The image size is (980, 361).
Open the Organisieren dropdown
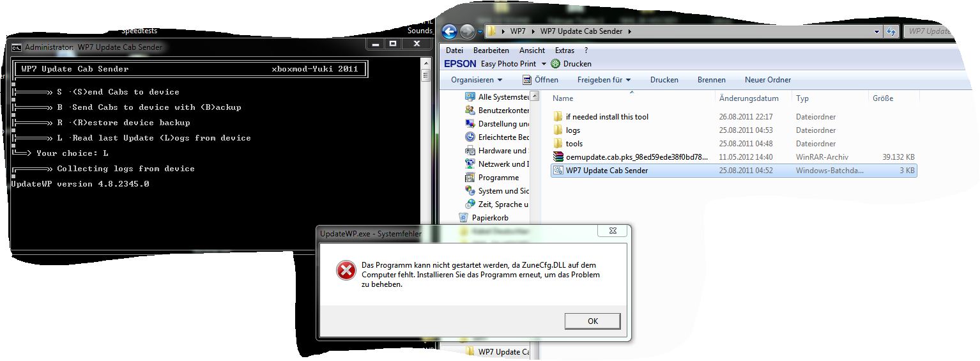click(x=477, y=80)
